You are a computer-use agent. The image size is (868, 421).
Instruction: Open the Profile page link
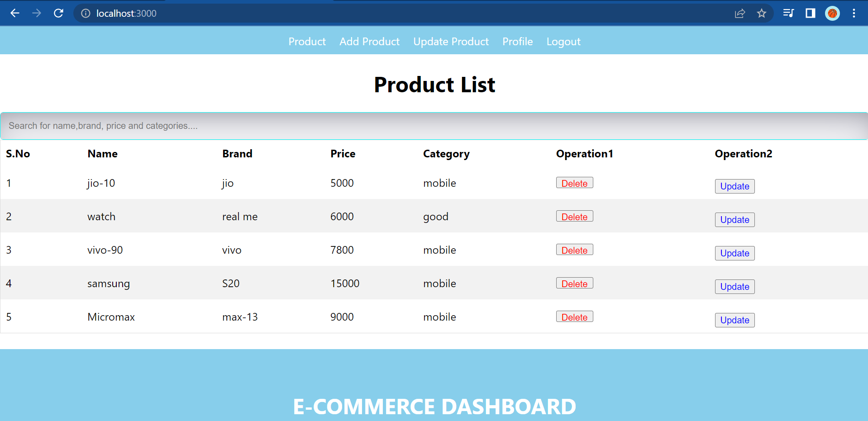pyautogui.click(x=517, y=42)
